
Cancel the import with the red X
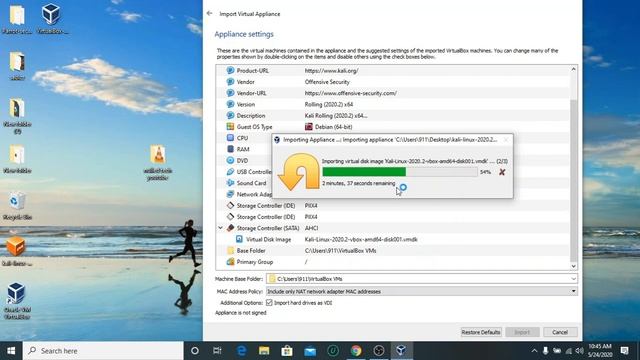pos(502,172)
